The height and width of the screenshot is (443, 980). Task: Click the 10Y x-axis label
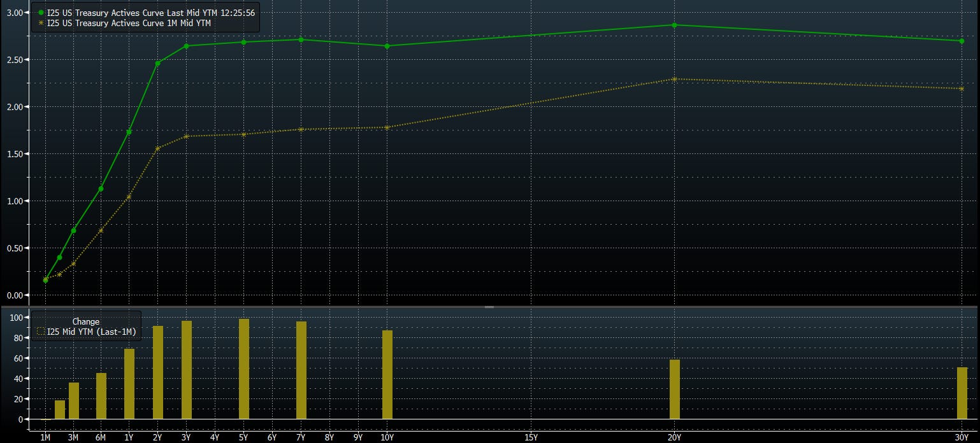[387, 437]
